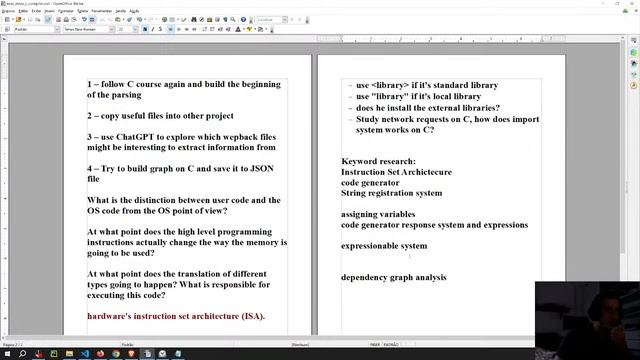Click the Open file icon
This screenshot has width=640, height=360.
pos(18,20)
